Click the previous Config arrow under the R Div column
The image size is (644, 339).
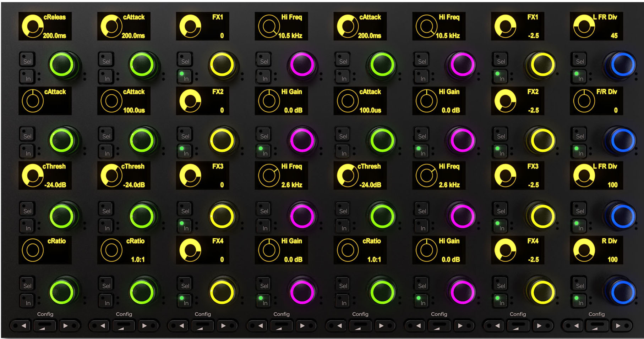572,326
